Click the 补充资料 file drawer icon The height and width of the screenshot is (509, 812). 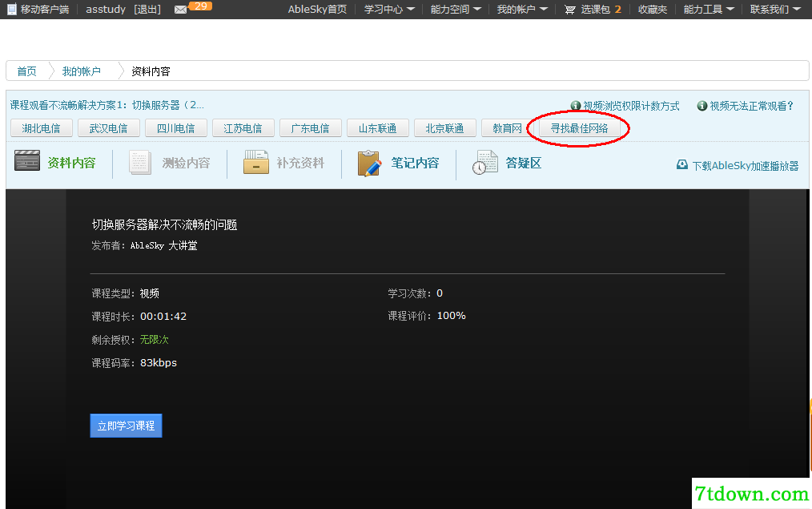pos(255,162)
